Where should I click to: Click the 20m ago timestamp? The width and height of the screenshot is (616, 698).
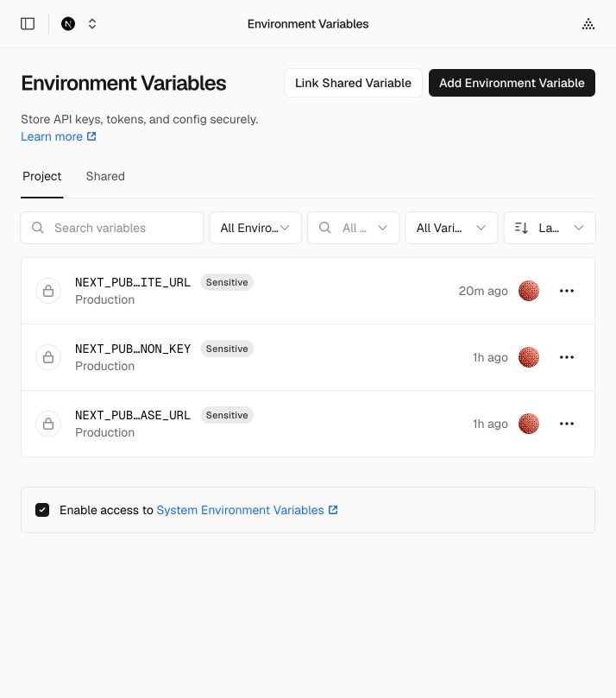click(483, 291)
